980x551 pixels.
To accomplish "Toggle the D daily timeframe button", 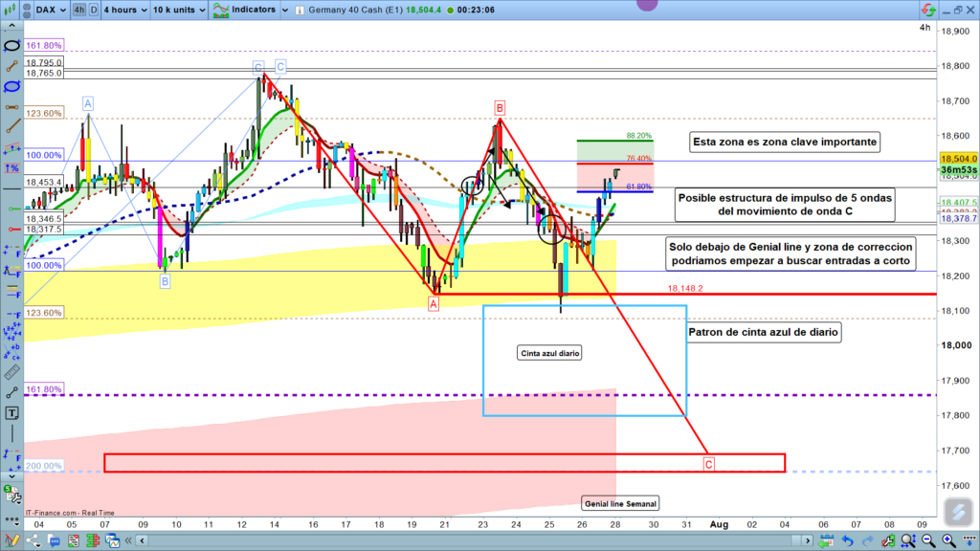I will (x=93, y=11).
